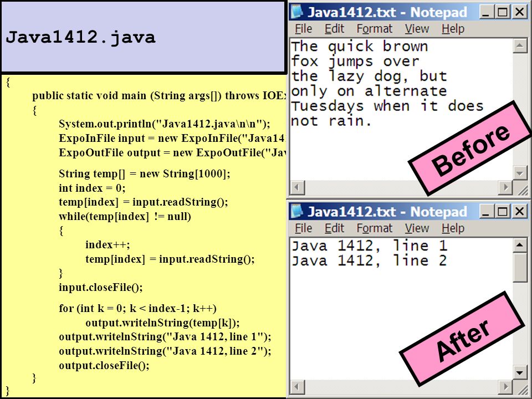Open Format menu in Before Notepad window
Viewport: 532px width, 399px height.
[x=374, y=29]
